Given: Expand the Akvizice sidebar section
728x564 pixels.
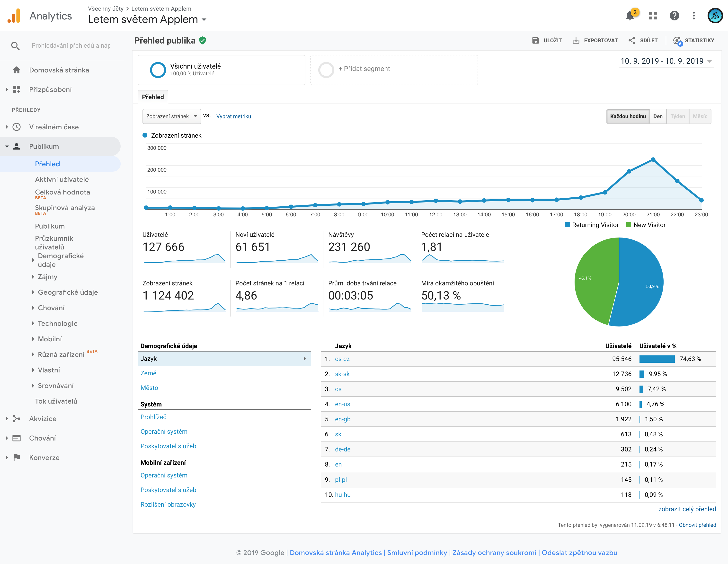Looking at the screenshot, I should coord(43,419).
